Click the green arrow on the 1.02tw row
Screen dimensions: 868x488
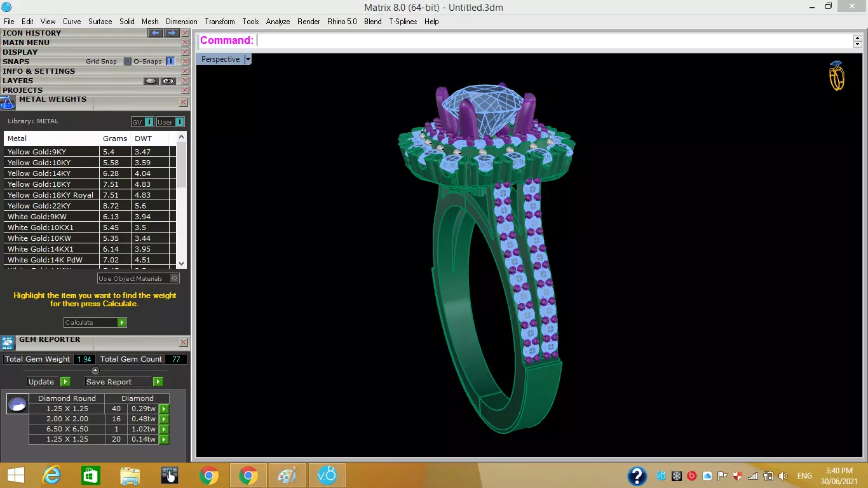click(x=164, y=430)
